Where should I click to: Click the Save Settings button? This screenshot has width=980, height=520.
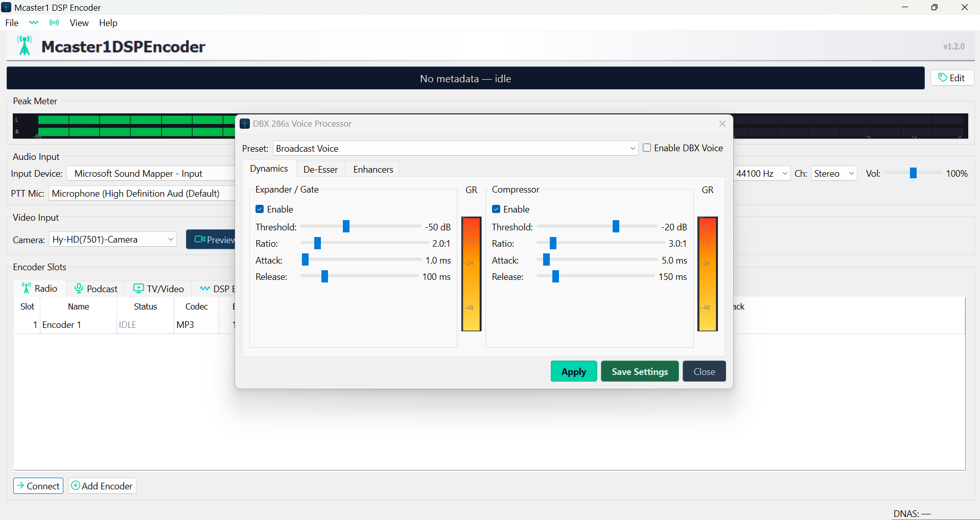click(639, 371)
